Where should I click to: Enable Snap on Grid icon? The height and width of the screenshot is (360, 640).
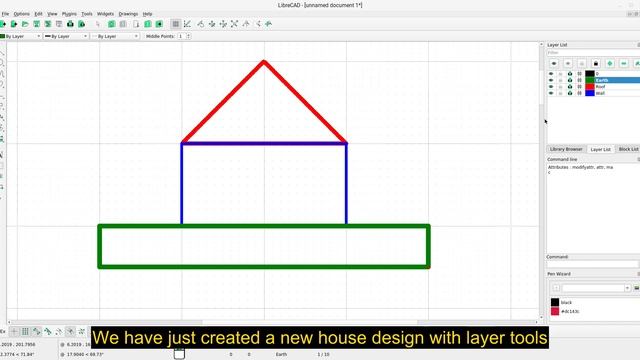[25, 331]
